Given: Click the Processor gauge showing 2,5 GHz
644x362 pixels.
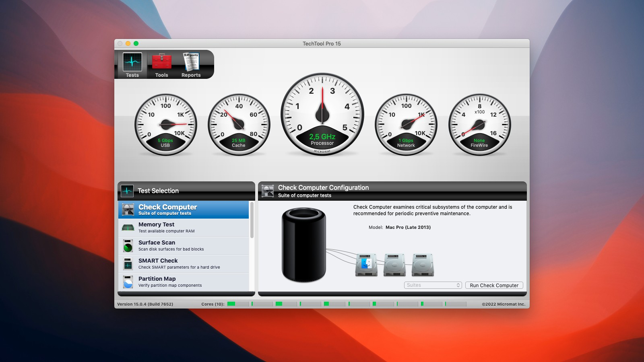Looking at the screenshot, I should (x=322, y=115).
